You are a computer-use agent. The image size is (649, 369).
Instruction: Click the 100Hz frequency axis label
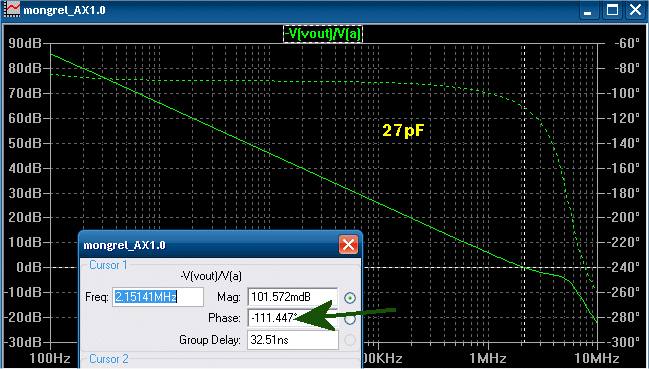pyautogui.click(x=50, y=358)
